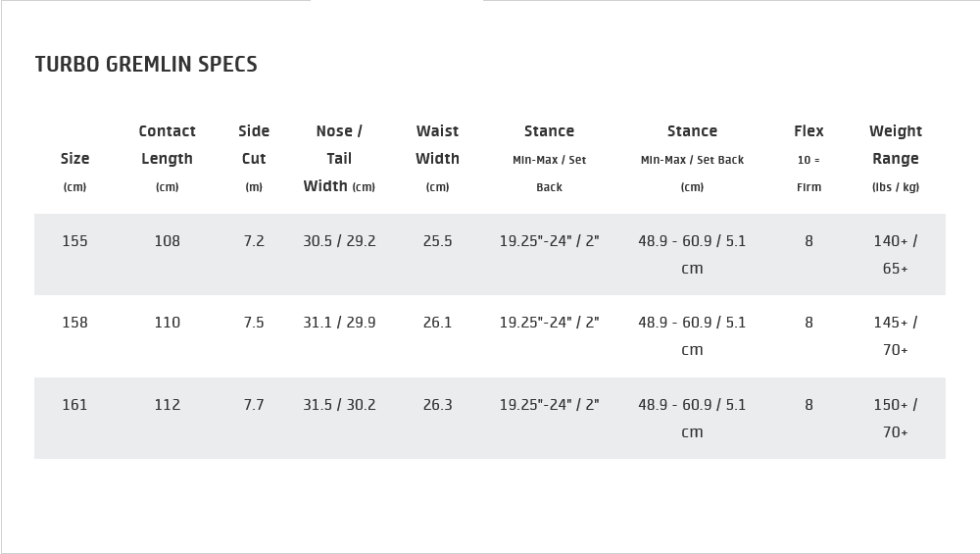Click contact length value 108

[168, 241]
